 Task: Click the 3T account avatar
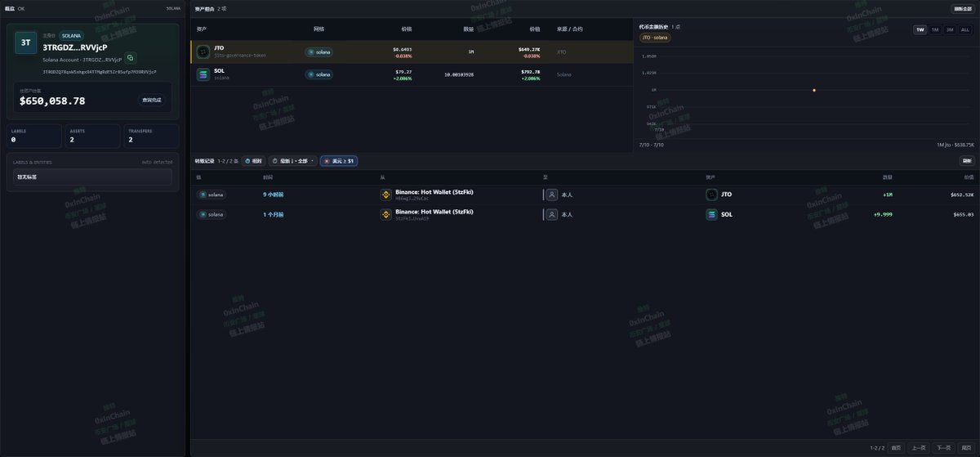[25, 43]
